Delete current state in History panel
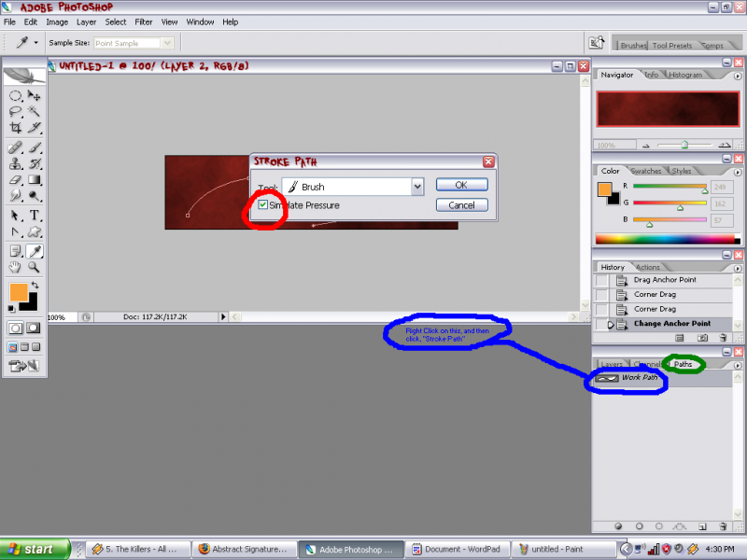Screen dimensions: 747x560 pos(723,338)
